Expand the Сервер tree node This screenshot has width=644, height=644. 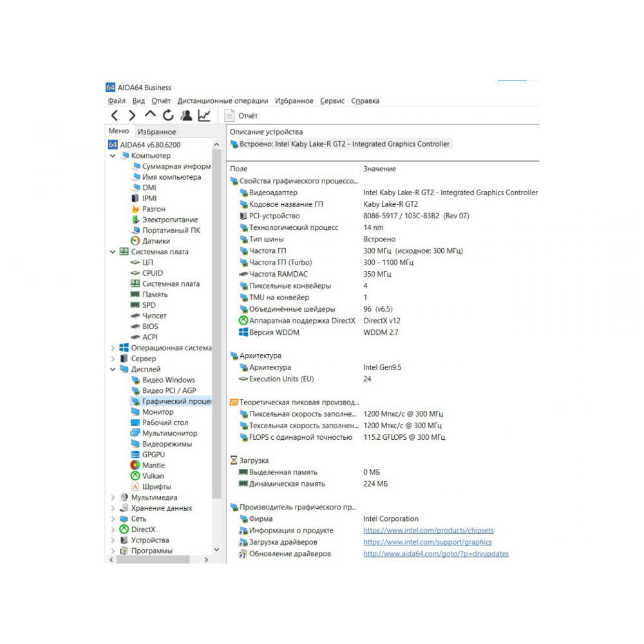tap(113, 359)
